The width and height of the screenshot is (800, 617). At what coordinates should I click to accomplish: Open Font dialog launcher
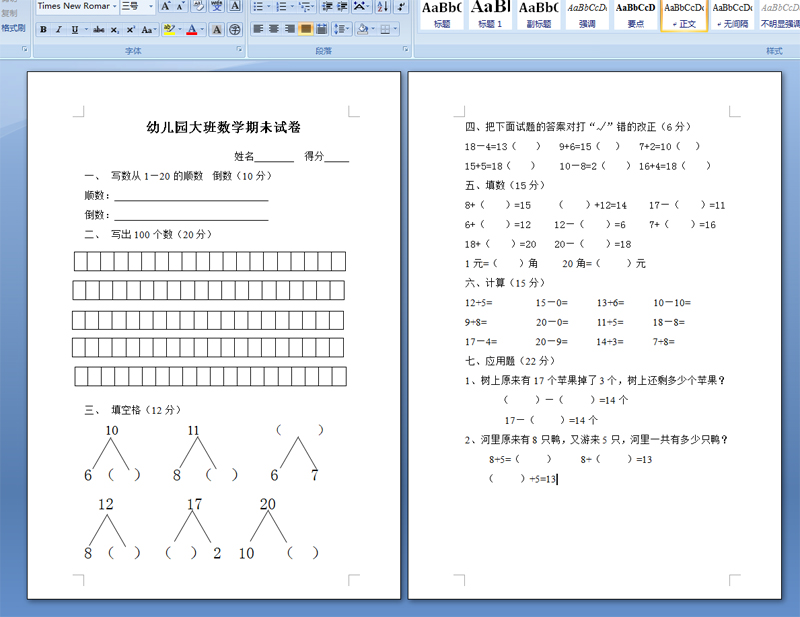point(239,49)
